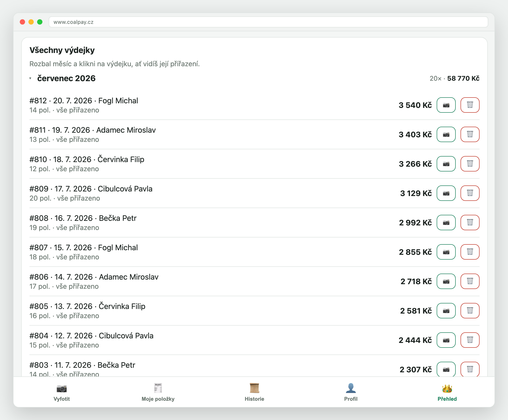Select the Přehled tab
508x420 pixels.
(447, 392)
